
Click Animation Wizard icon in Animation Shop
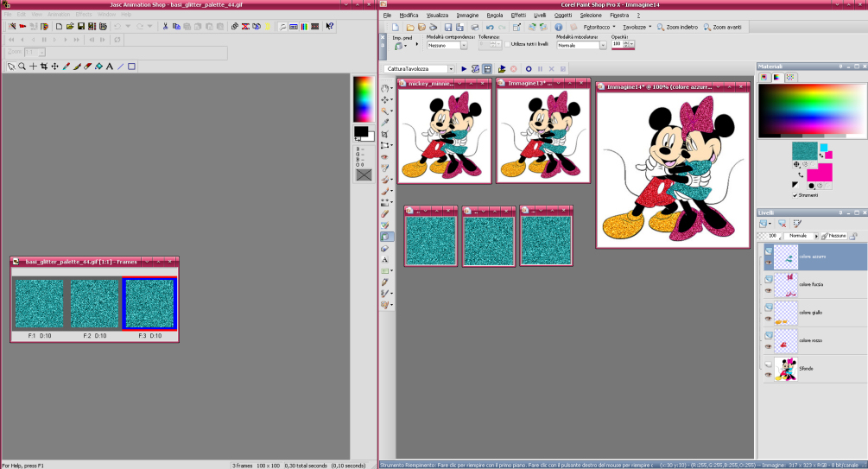(x=12, y=26)
